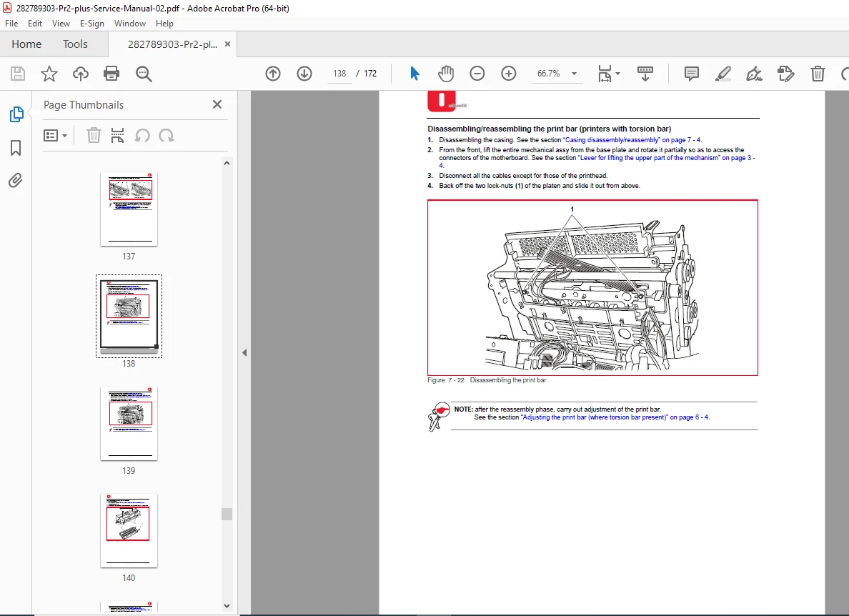Open the Edit menu

(35, 24)
